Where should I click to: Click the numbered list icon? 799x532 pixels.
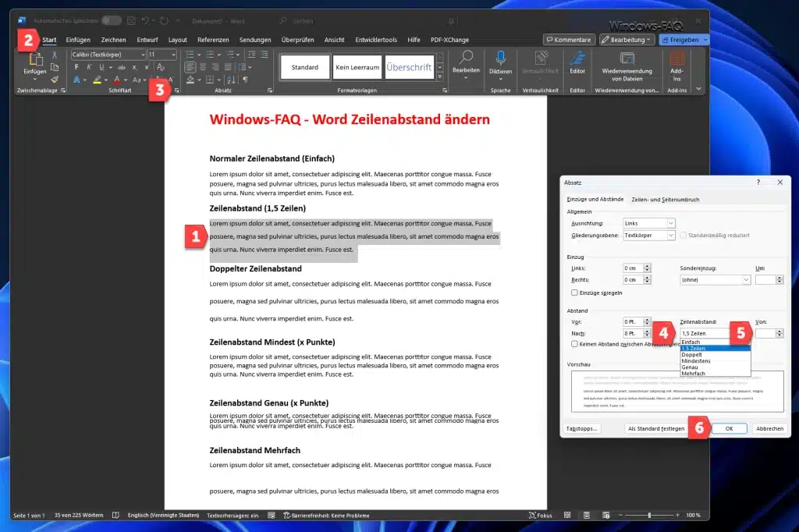point(210,55)
